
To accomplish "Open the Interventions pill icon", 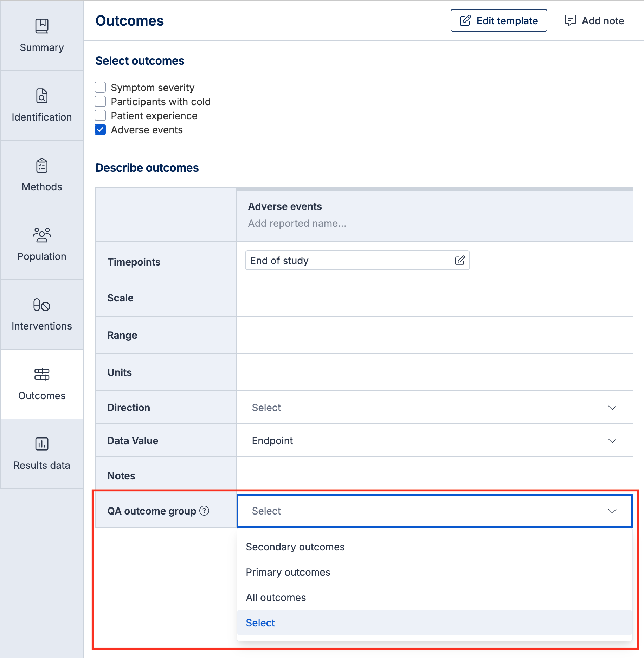I will click(42, 305).
